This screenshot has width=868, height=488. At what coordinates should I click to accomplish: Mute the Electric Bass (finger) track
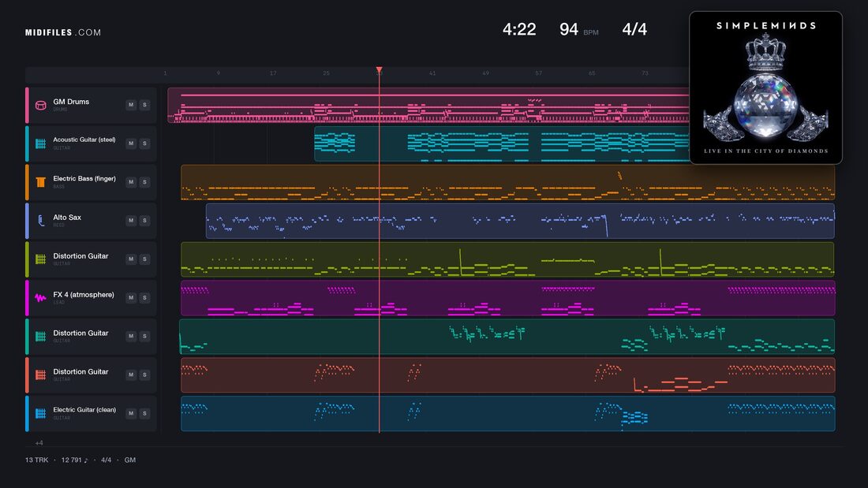coord(131,182)
